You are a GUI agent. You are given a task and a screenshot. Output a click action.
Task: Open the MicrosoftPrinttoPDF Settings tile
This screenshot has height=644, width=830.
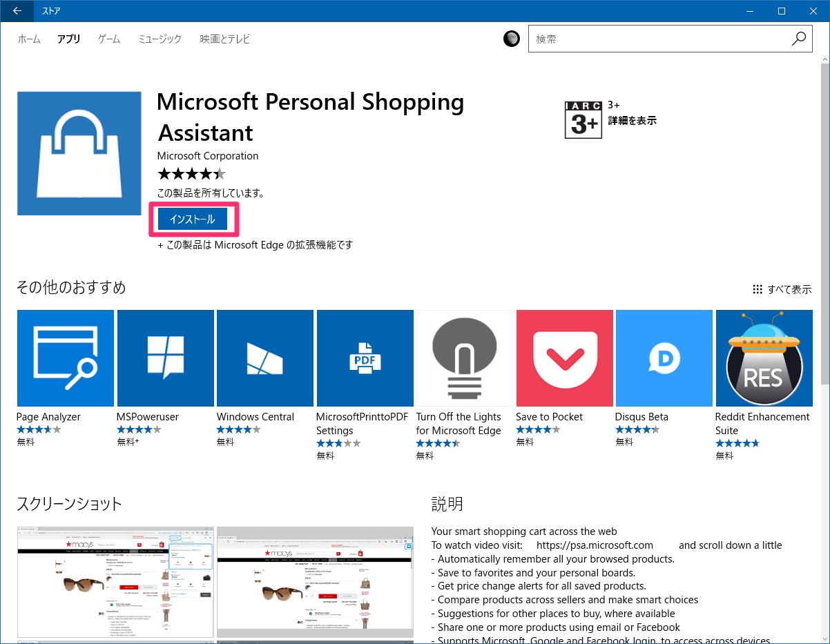365,358
